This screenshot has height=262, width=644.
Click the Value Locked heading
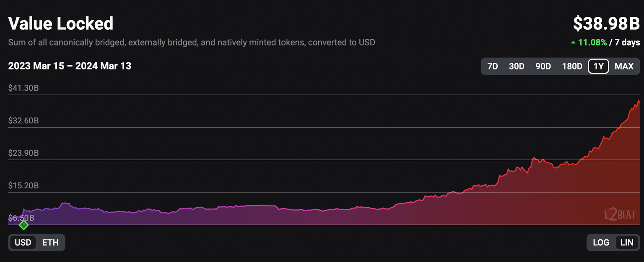tap(60, 23)
